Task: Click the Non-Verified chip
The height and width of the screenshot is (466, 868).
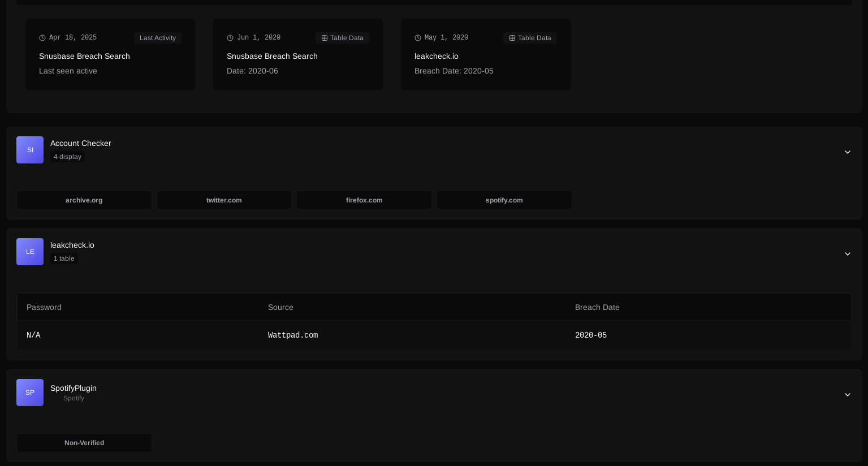Action: (84, 443)
